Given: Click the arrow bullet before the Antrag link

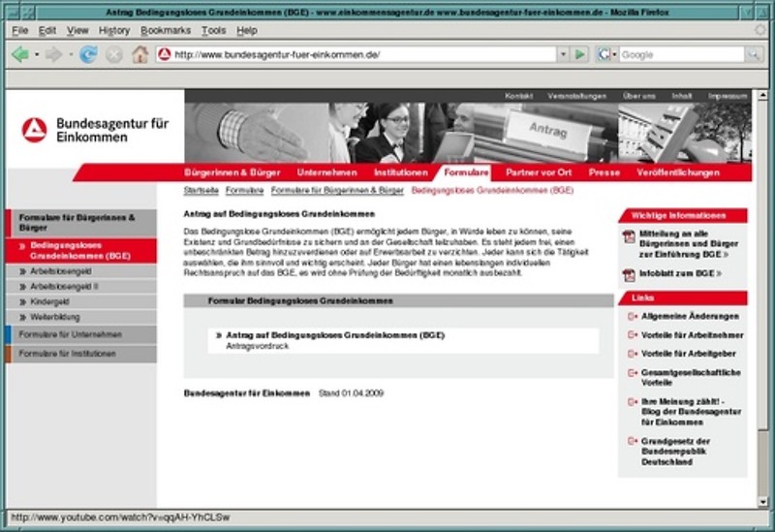Looking at the screenshot, I should point(219,335).
